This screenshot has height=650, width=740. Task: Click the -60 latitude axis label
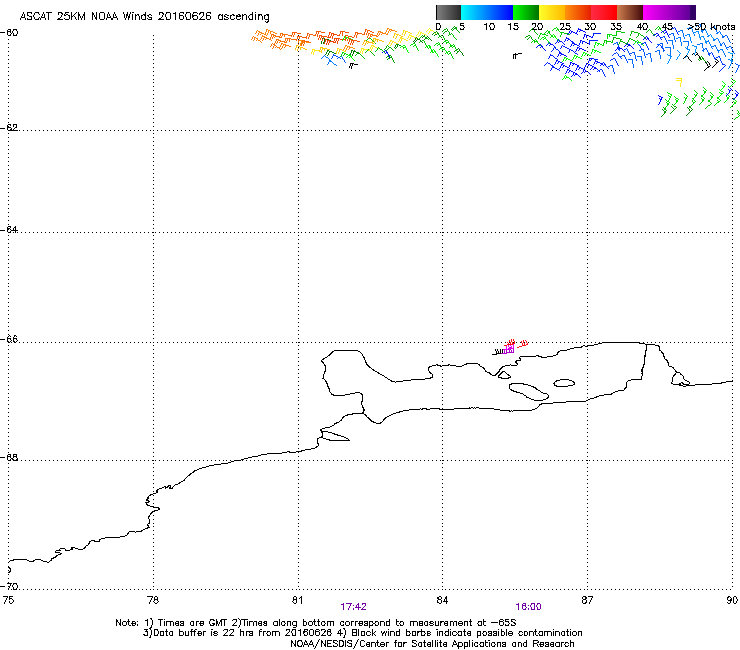[9, 33]
